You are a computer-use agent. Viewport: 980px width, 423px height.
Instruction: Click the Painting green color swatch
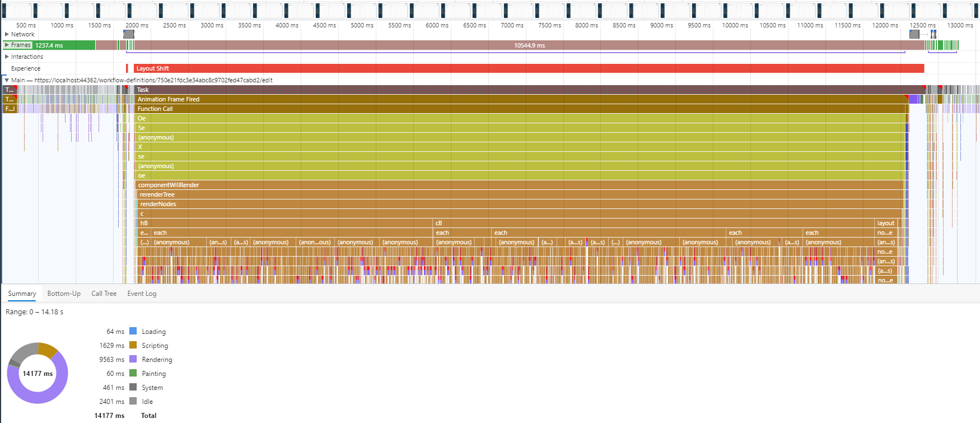133,373
